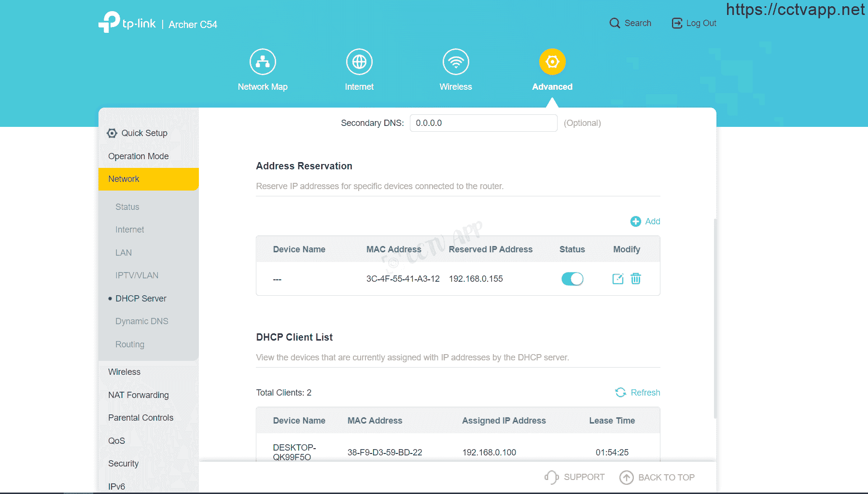868x494 pixels.
Task: Click the Search magnifier icon
Action: pyautogui.click(x=615, y=23)
